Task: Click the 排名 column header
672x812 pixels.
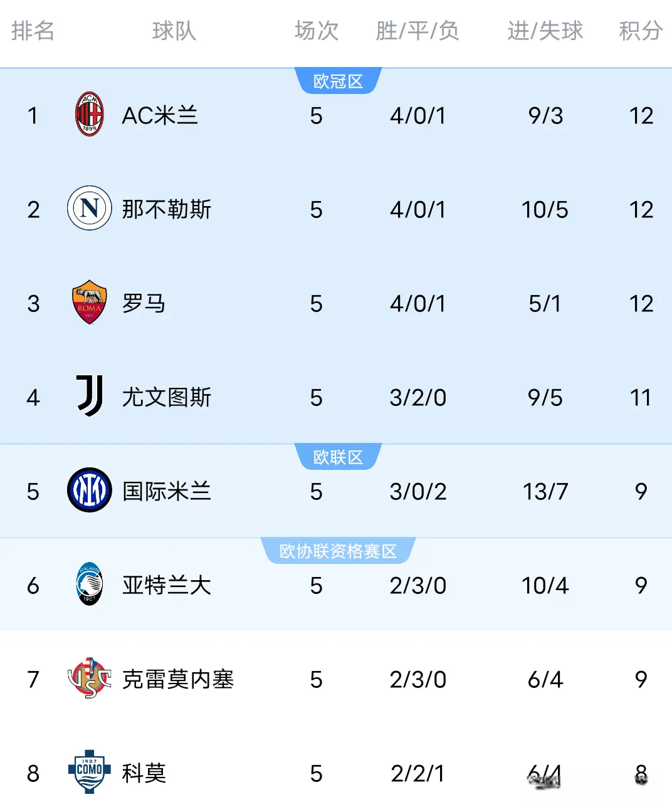Action: 33,31
